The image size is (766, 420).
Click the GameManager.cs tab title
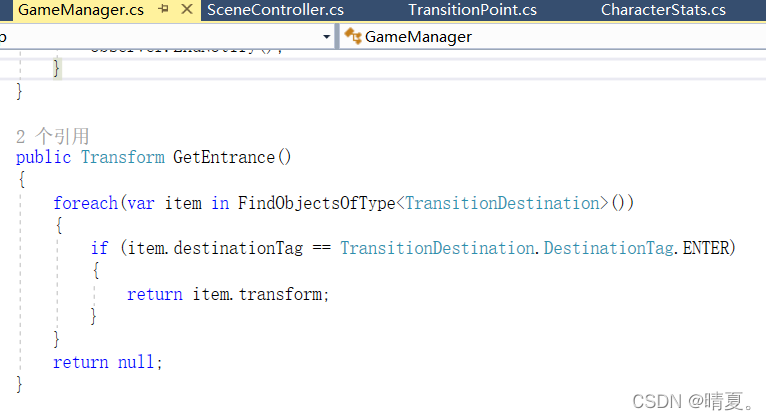81,10
